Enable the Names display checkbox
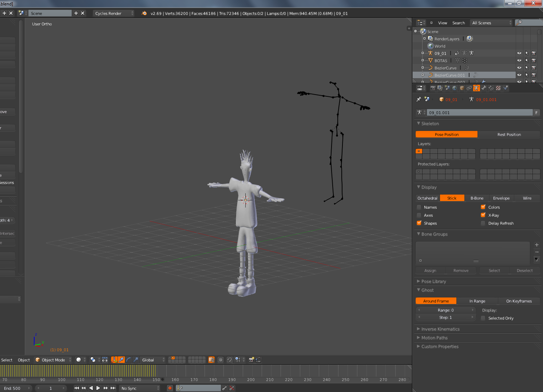The height and width of the screenshot is (392, 543). click(419, 207)
